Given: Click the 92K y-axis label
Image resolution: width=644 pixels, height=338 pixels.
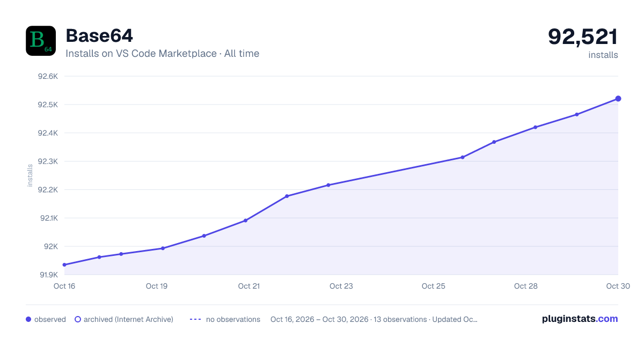Looking at the screenshot, I should point(50,247).
